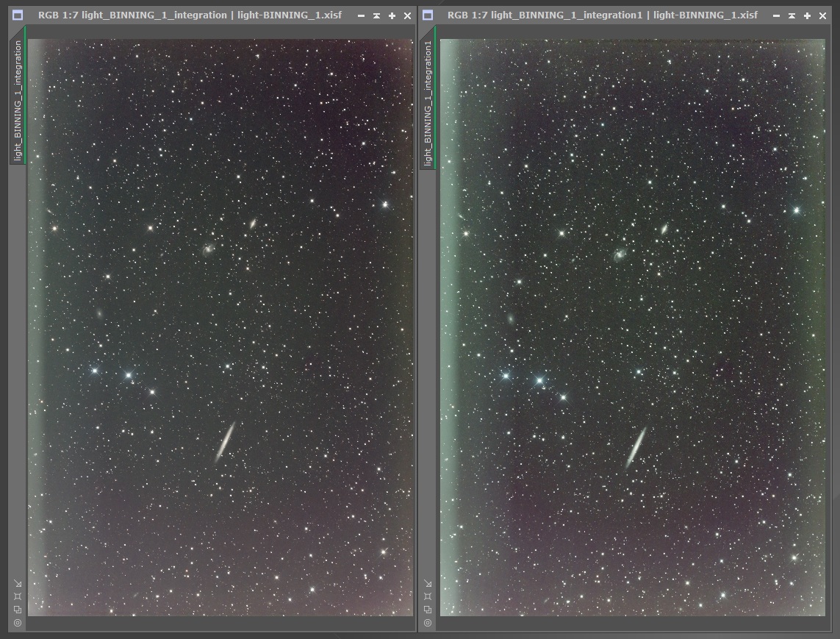Minimize the light_BINNING_1_integration window
Screen dimensions: 840x639
361,15
